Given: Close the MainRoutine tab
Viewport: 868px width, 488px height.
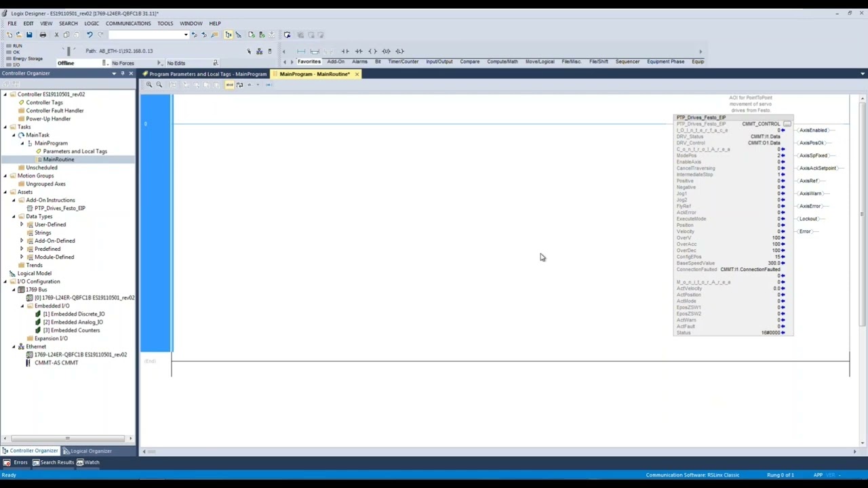Looking at the screenshot, I should click(x=357, y=74).
